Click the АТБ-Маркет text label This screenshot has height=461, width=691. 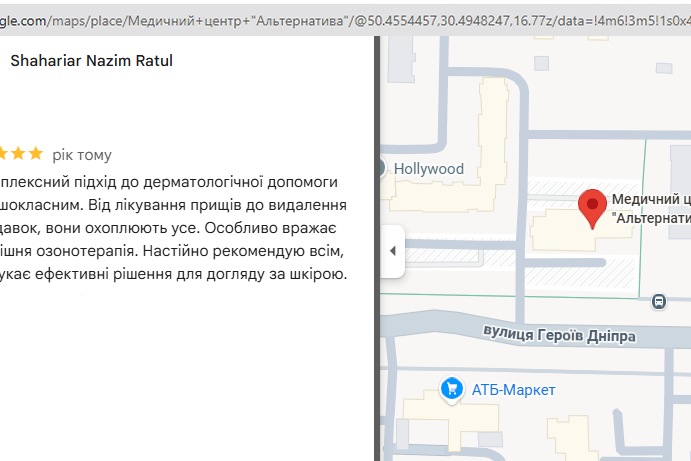(513, 389)
